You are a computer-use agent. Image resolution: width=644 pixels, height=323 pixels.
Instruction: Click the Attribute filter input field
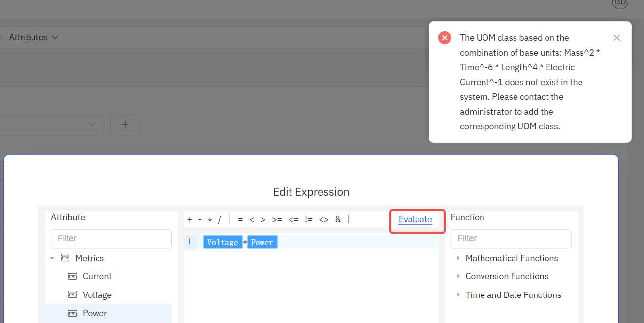tap(111, 238)
